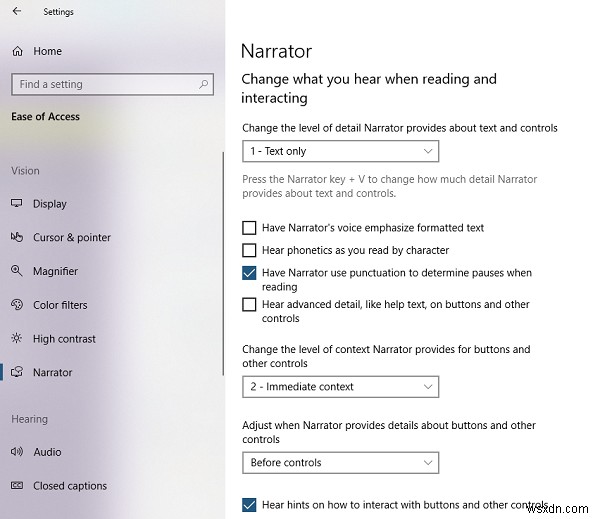Open Display settings page
This screenshot has height=519, width=600.
point(50,204)
